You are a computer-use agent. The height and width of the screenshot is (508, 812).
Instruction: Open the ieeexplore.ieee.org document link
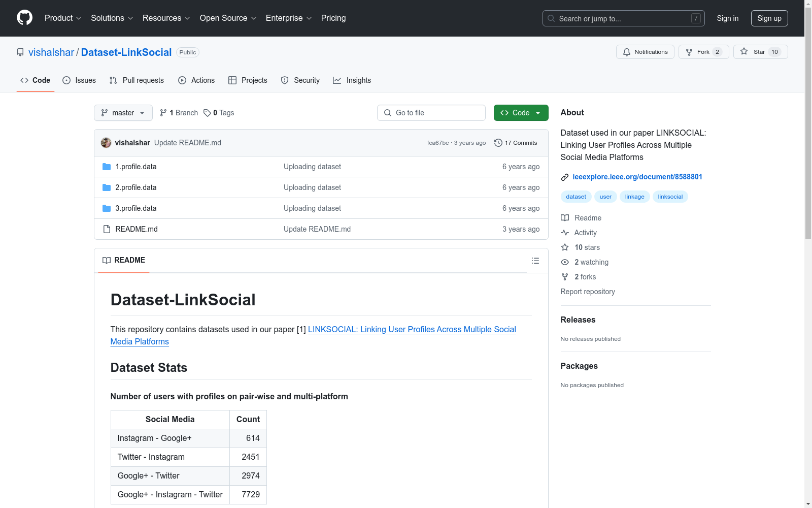637,177
